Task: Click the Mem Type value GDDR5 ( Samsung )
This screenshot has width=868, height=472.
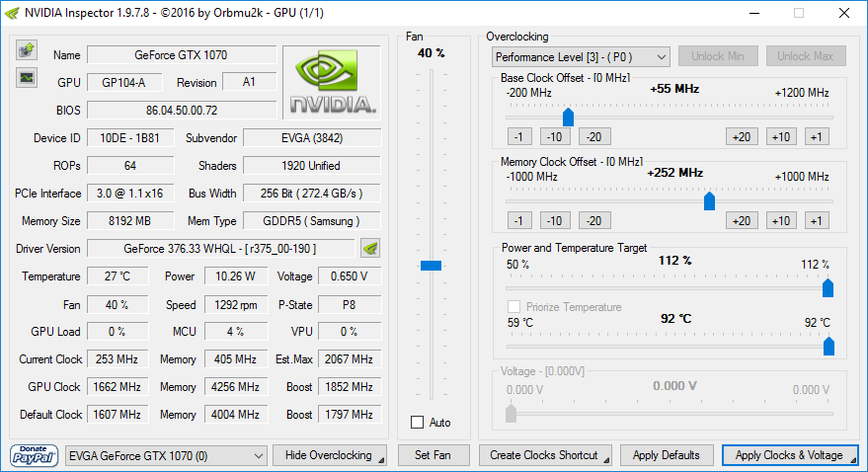Action: [x=312, y=221]
